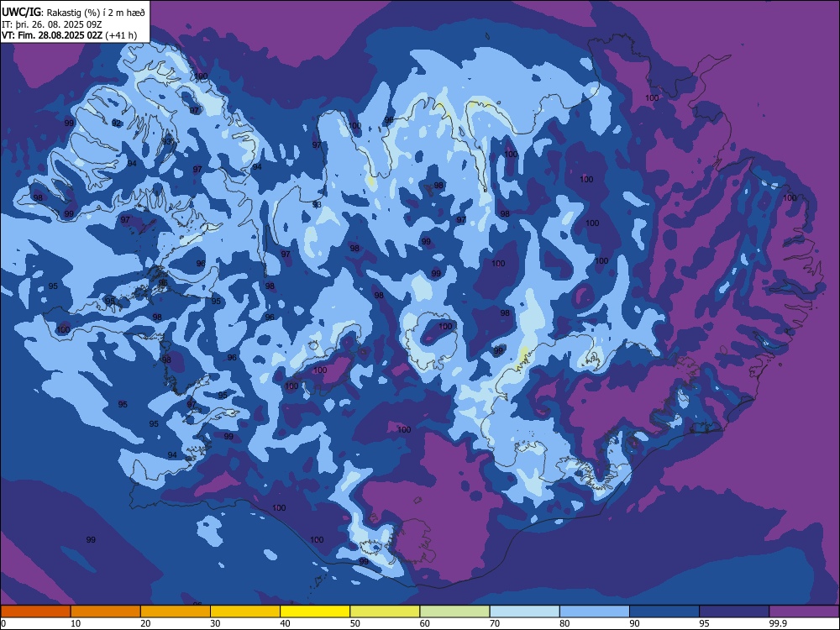Select the medium blue 90–95 legend swatch
This screenshot has width=840, height=630.
point(664,612)
